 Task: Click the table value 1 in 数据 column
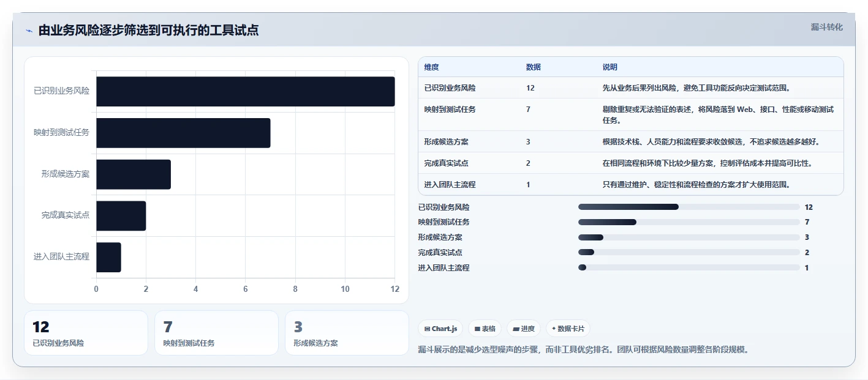pos(529,184)
